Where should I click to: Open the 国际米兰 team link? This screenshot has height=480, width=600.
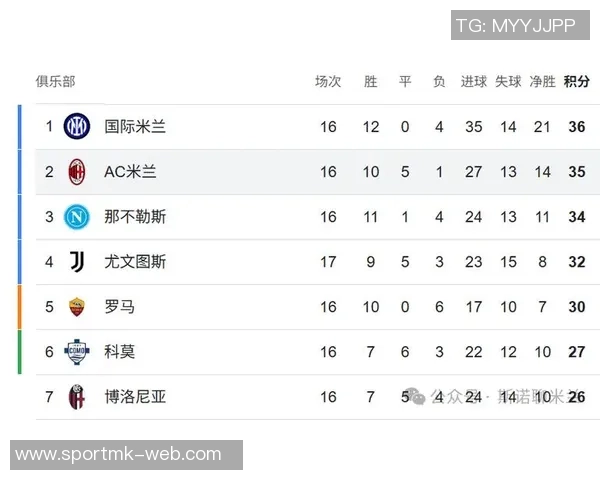(135, 127)
